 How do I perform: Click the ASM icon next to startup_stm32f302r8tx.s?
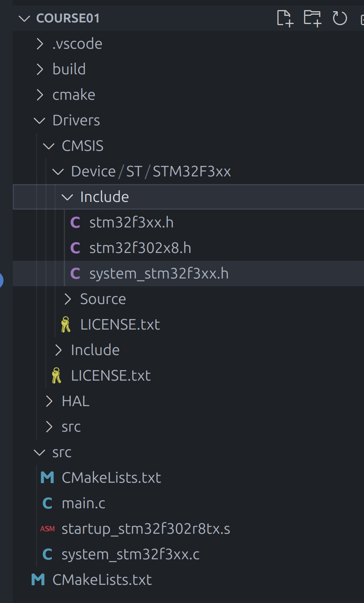tap(48, 529)
